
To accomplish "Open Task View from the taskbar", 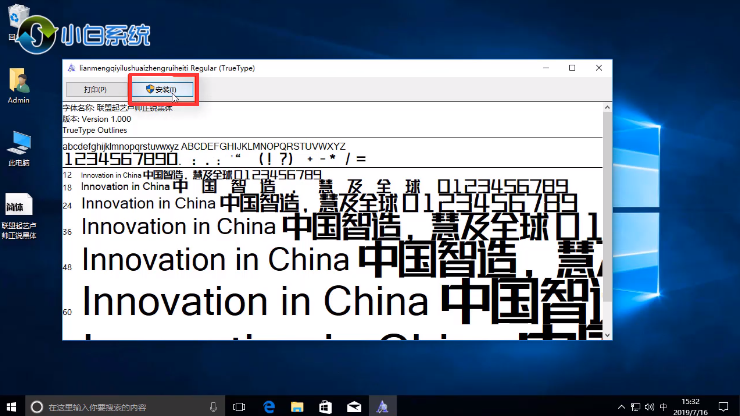I will [x=239, y=407].
